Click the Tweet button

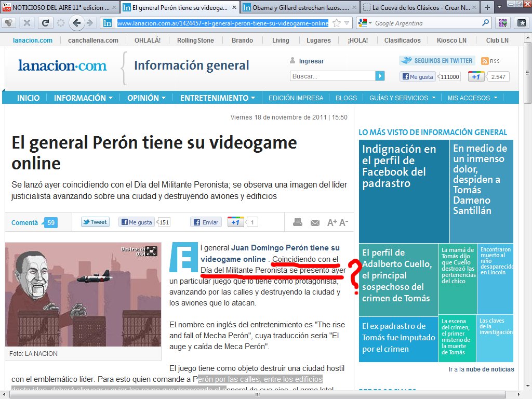(x=96, y=222)
